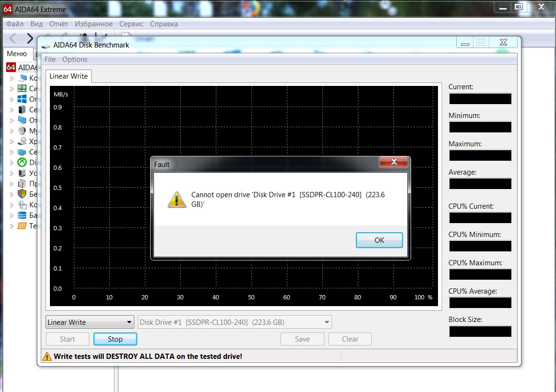Expand the storage node Хр

12,142
